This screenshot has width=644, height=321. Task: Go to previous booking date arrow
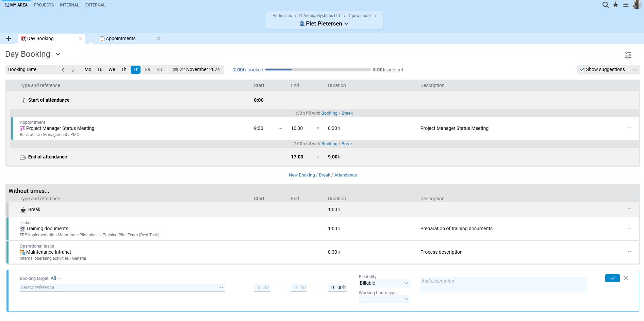point(63,70)
